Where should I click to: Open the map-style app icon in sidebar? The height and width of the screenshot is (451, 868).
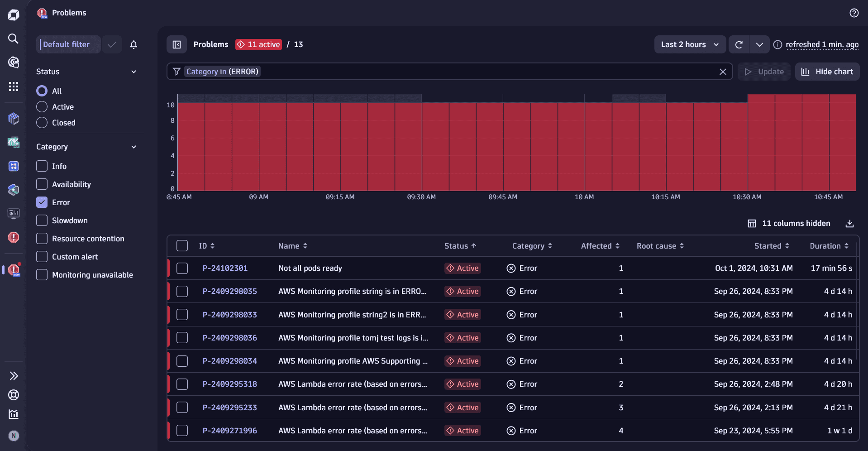(x=14, y=142)
